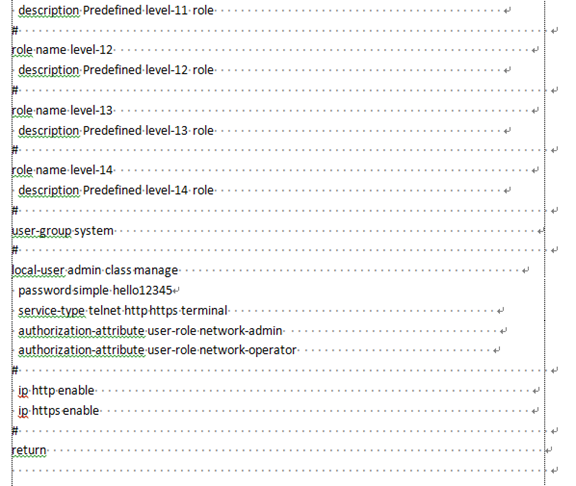
Task: Click 'role name level-12' text
Action: 62,50
